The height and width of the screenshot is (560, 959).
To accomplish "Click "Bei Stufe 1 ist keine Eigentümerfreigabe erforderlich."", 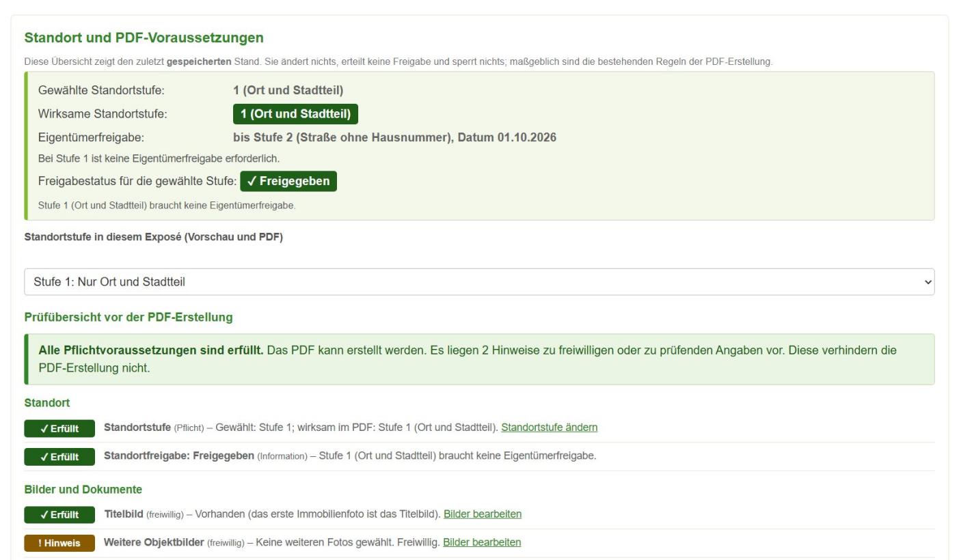I will 159,159.
